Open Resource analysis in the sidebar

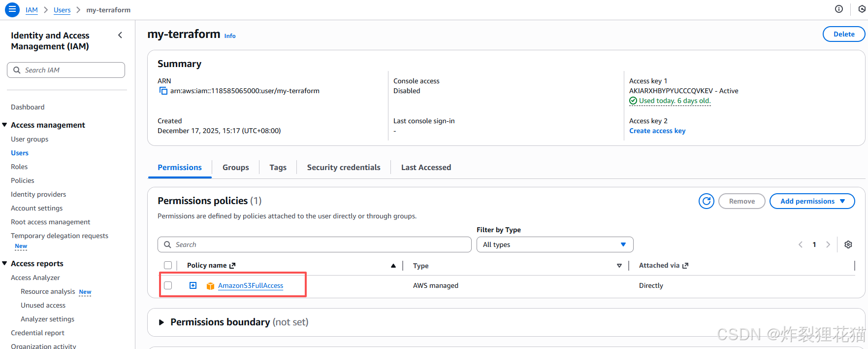click(48, 291)
